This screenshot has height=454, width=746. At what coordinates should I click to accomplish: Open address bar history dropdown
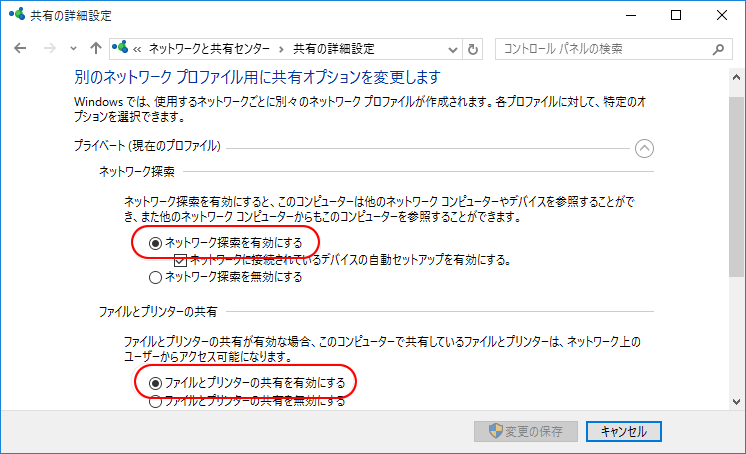453,49
